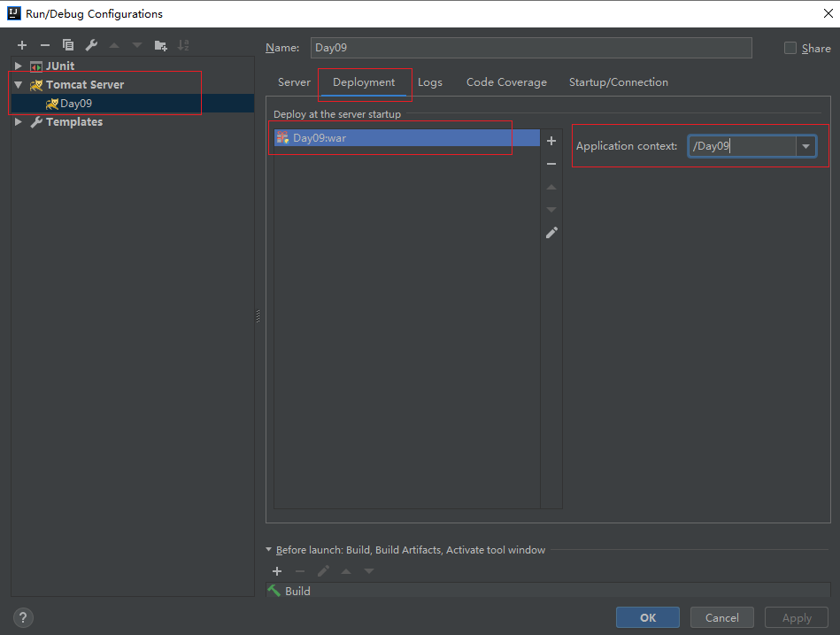This screenshot has height=635, width=840.
Task: Click into the Name text field
Action: 531,49
